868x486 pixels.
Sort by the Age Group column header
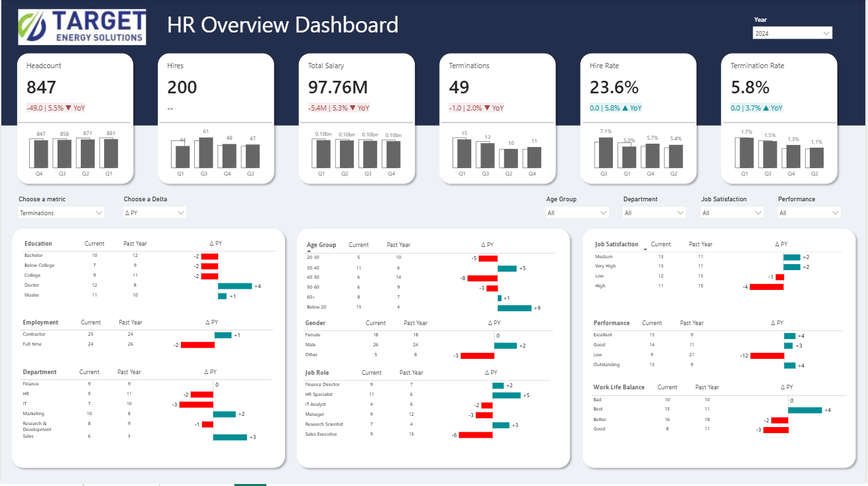pyautogui.click(x=321, y=245)
